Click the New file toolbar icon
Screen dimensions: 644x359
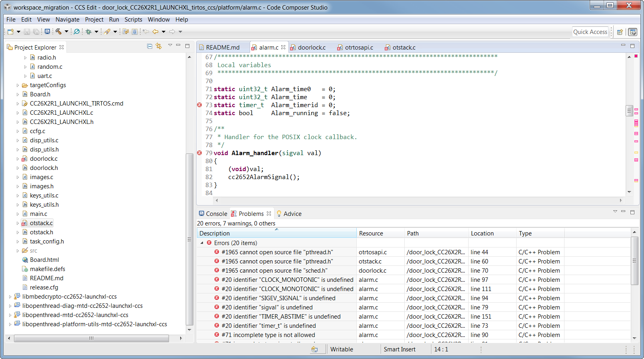(10, 32)
